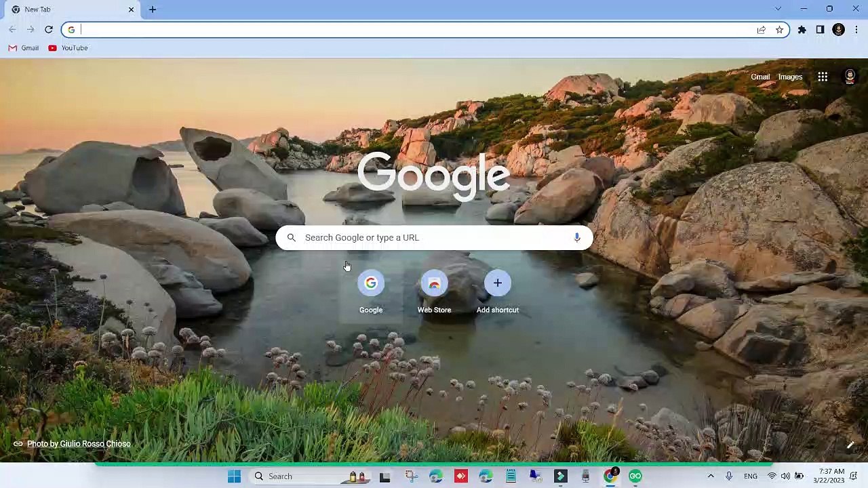Open the browser side panel
The height and width of the screenshot is (488, 868).
820,30
